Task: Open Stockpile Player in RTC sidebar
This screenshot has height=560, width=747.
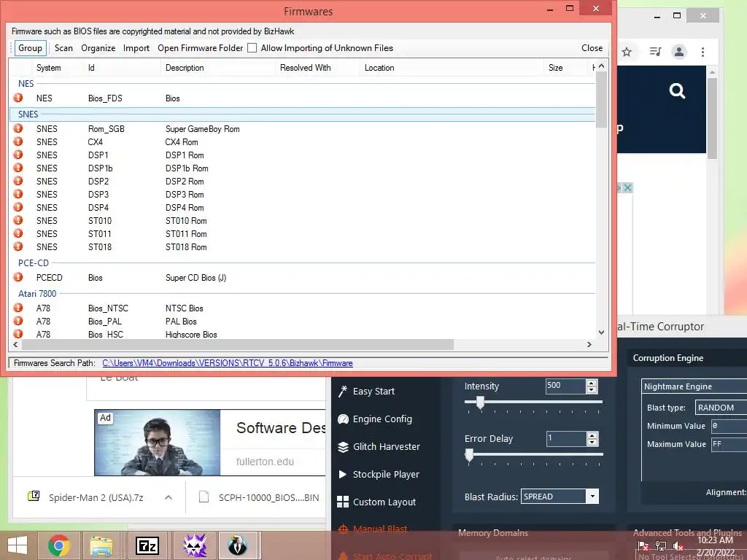Action: 379,474
